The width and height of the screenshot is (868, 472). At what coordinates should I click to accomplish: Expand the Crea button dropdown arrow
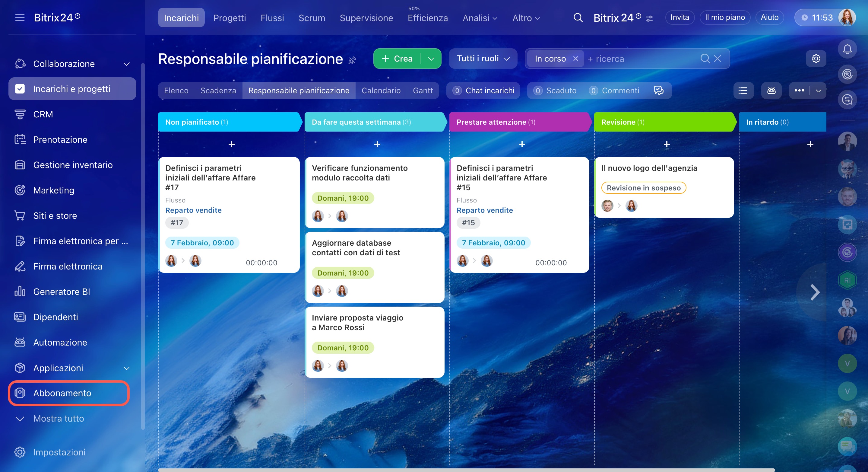[431, 59]
